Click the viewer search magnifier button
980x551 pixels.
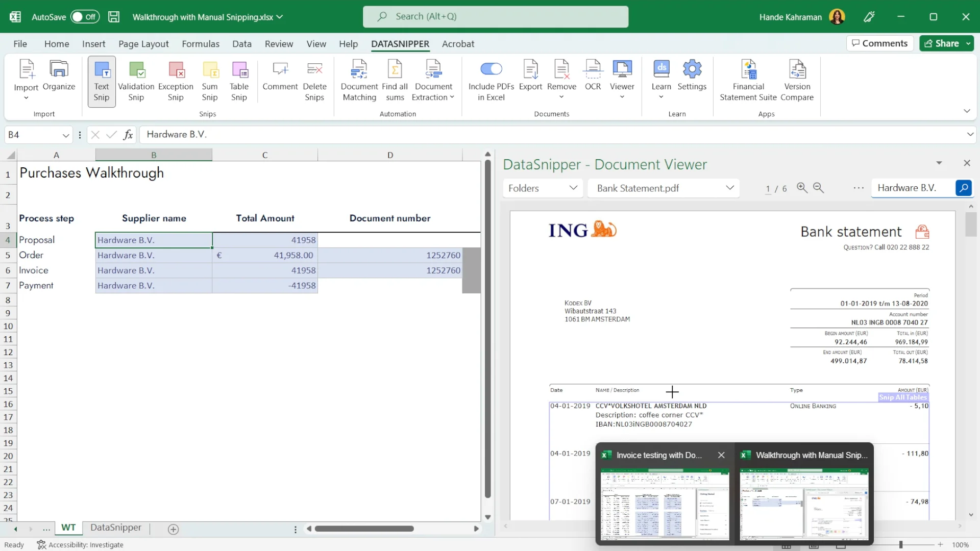(x=963, y=188)
